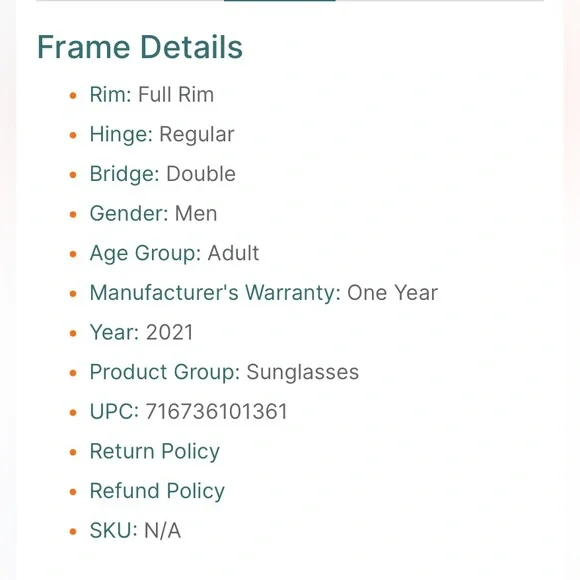
Task: Click the orange bullet beside Year
Action: click(x=73, y=334)
